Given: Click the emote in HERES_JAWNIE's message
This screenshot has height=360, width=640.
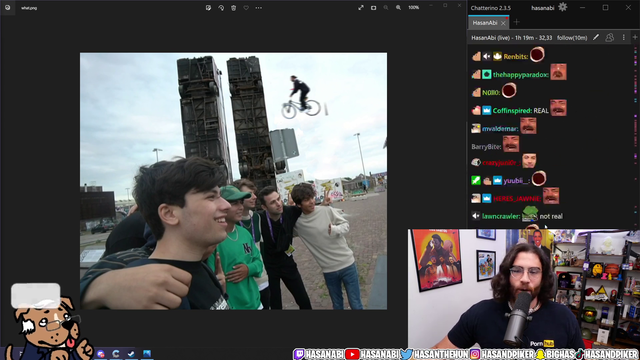Looking at the screenshot, I should (x=551, y=196).
